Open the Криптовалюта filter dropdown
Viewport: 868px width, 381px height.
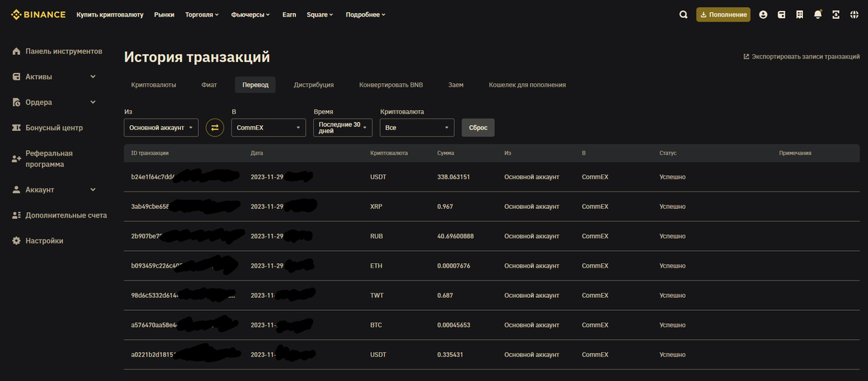click(x=417, y=128)
